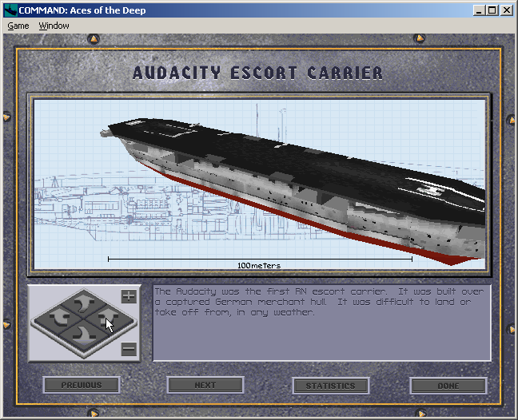The width and height of the screenshot is (518, 420).
Task: Maximize the Aces of the Deep window
Action: tap(492, 10)
